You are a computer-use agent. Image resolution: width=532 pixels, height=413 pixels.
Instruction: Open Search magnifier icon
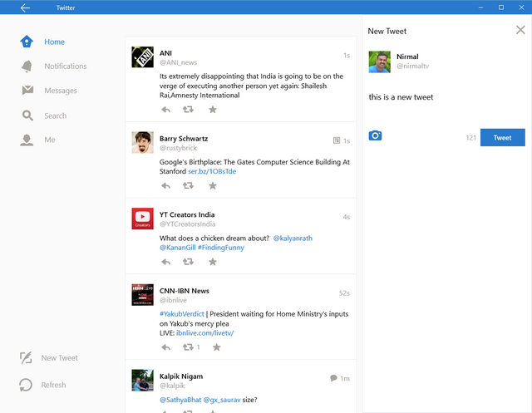coord(27,116)
